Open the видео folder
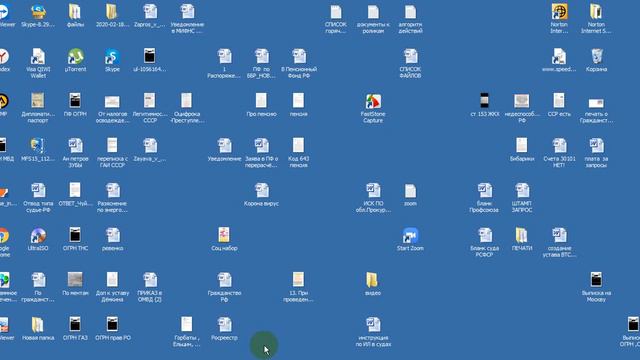Screen dimensions: 640x360 tap(373, 281)
